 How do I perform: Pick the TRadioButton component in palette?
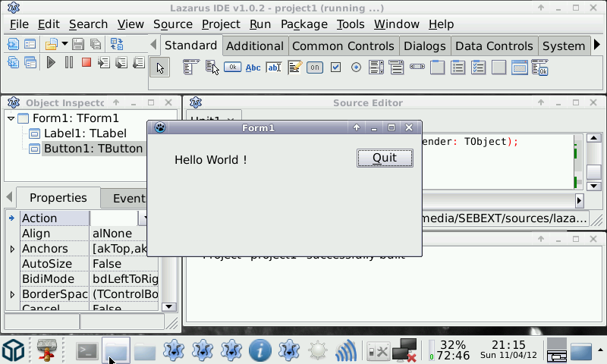(356, 68)
